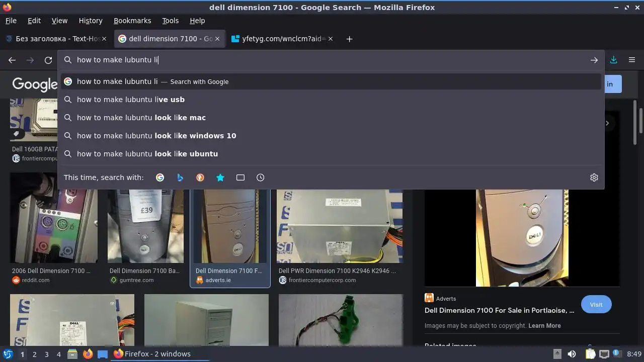Open update notifier tray icon
Viewport: 644px width, 362px height.
point(617,354)
